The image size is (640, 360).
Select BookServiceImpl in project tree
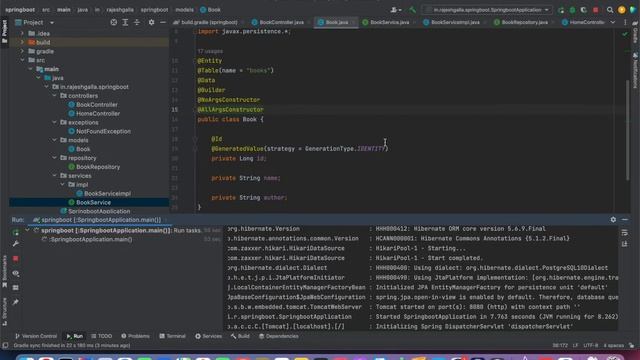coord(107,193)
